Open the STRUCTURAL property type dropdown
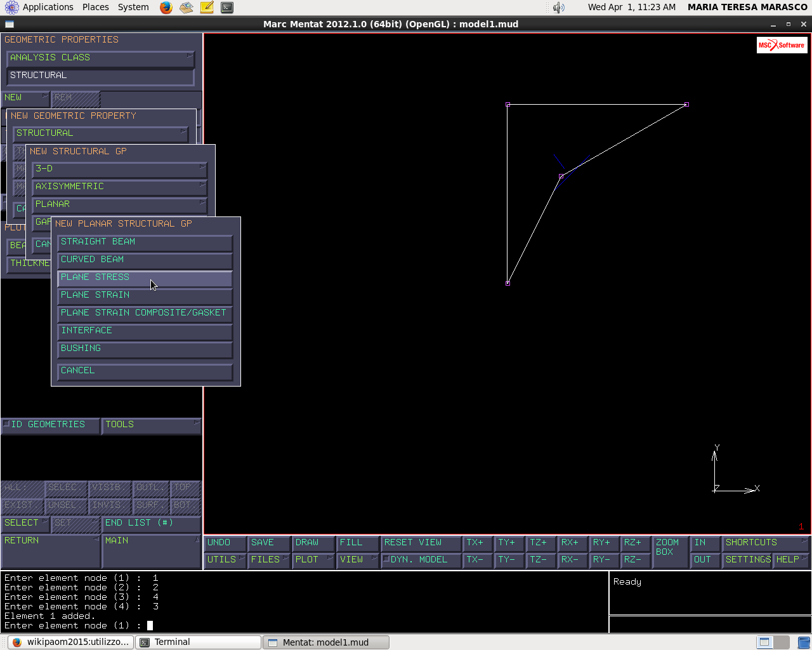Viewport: 812px width, 650px height. pyautogui.click(x=101, y=134)
